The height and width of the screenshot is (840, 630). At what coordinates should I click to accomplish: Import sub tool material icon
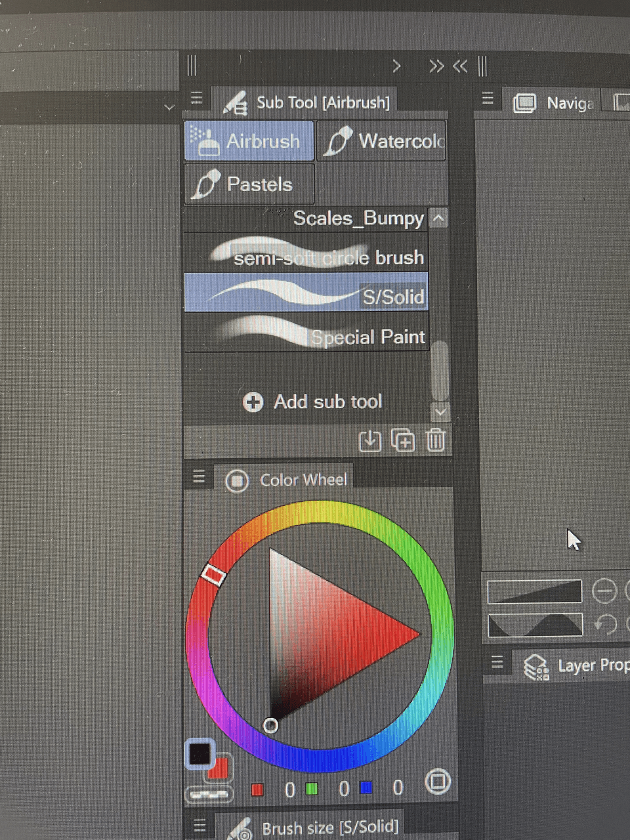(370, 440)
